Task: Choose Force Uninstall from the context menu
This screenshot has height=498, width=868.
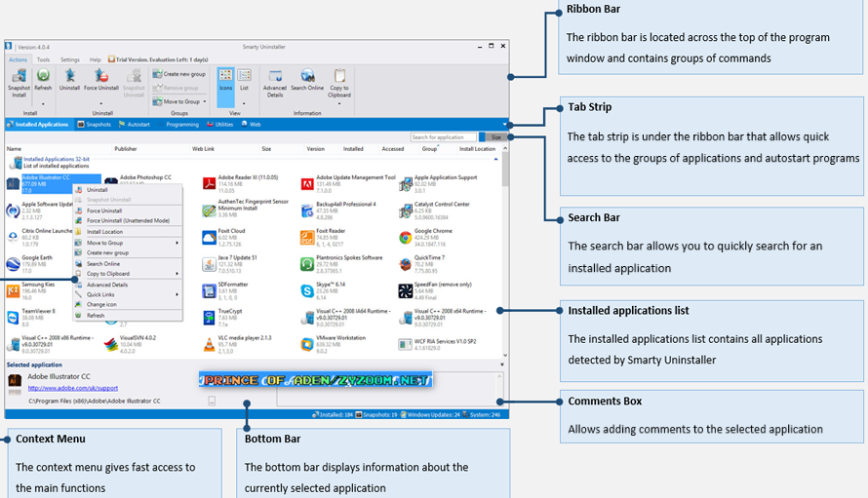Action: pos(128,211)
